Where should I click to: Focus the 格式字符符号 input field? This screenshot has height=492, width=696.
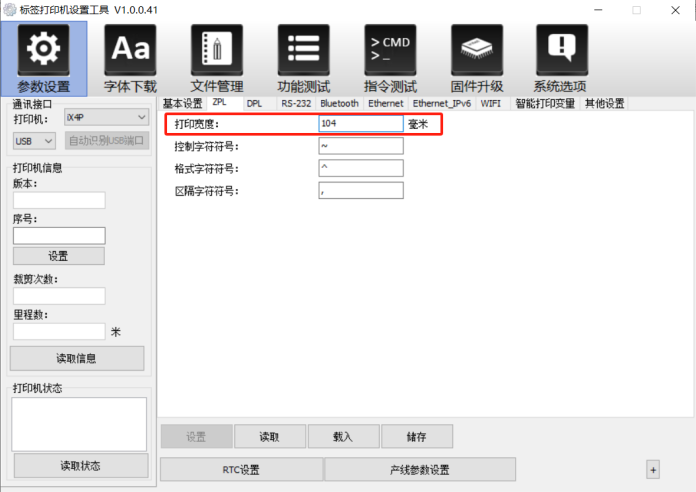click(361, 168)
